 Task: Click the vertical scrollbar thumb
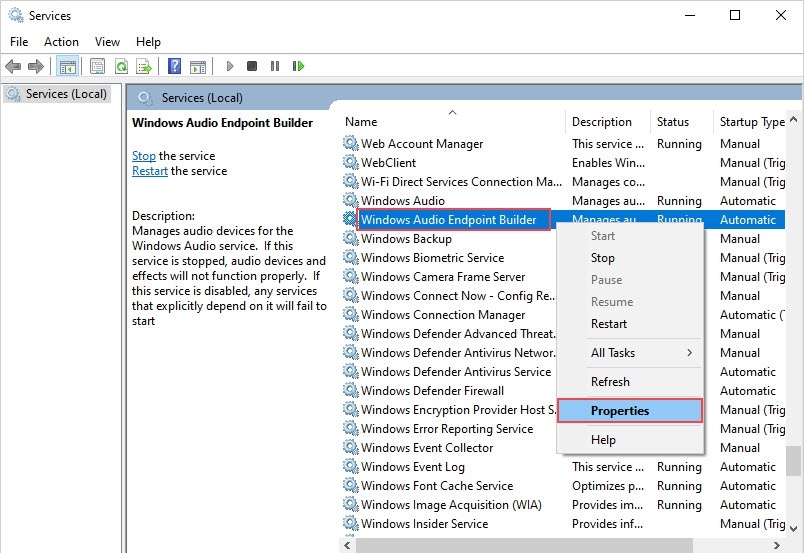coord(794,461)
